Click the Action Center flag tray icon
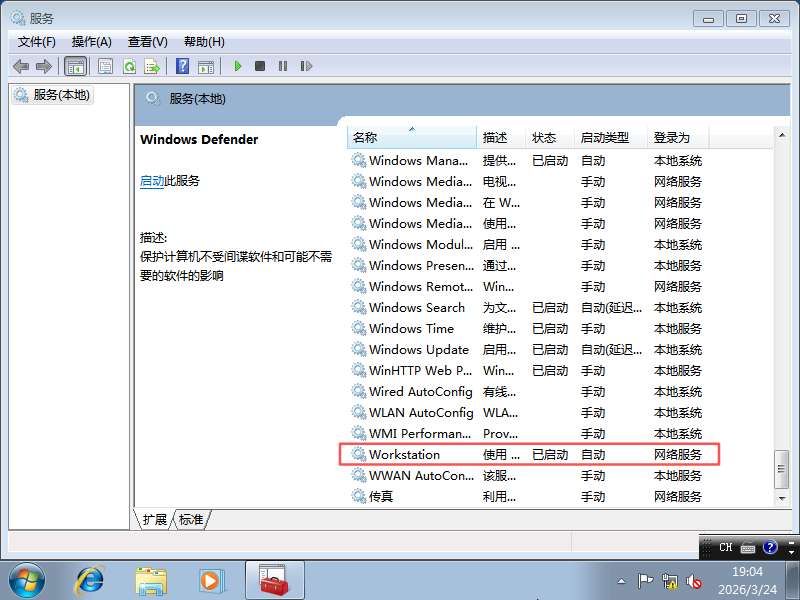Image resolution: width=800 pixels, height=600 pixels. [645, 581]
